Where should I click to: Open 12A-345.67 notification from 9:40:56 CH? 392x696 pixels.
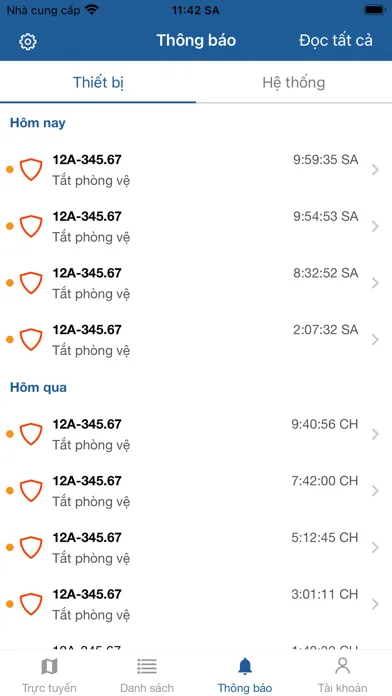[x=196, y=434]
